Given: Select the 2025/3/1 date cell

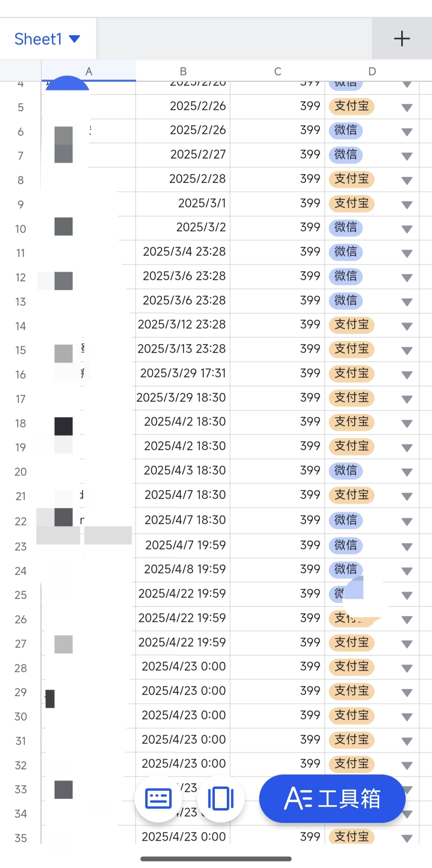Looking at the screenshot, I should point(183,203).
